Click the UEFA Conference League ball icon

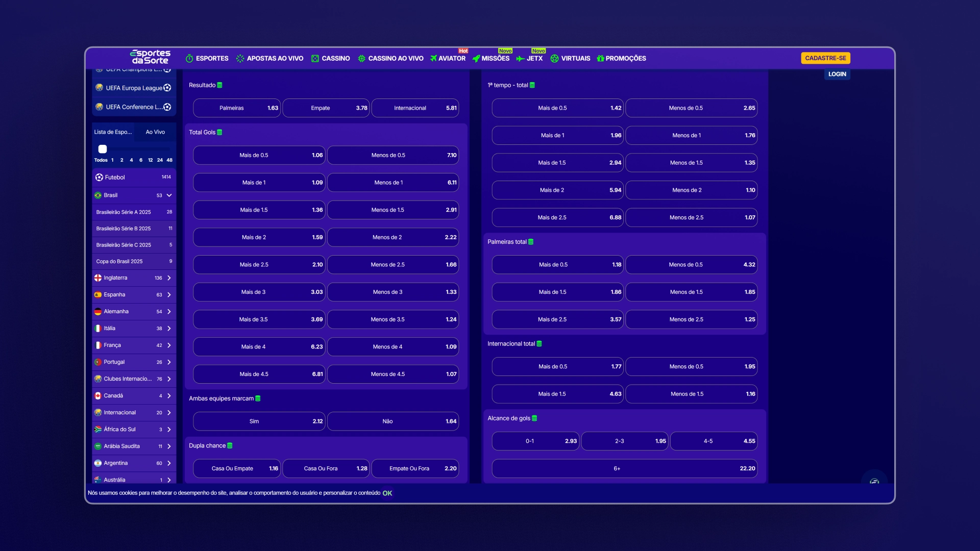(x=167, y=107)
